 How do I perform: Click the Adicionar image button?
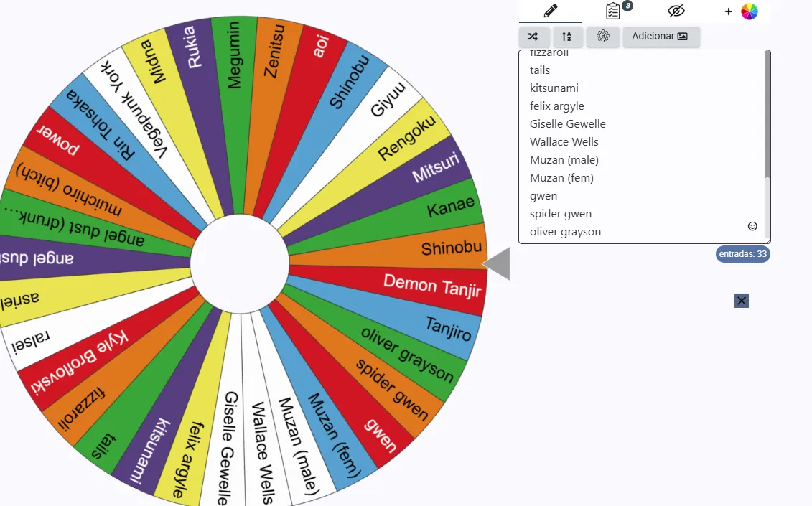tap(661, 37)
